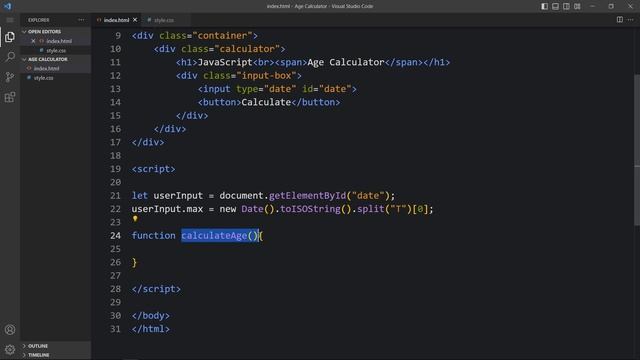Open the Explorer Views and More Actions ellipsis
640x360 pixels.
coord(81,20)
